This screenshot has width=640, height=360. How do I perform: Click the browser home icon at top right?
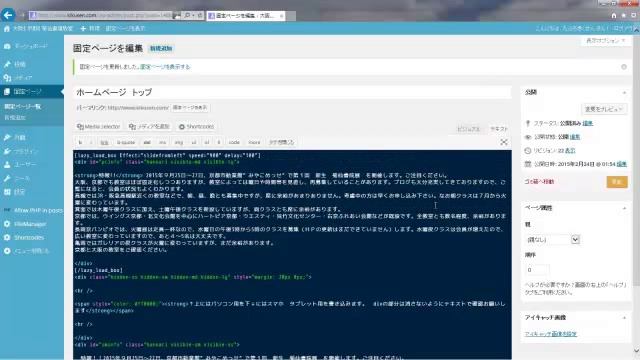coord(613,16)
